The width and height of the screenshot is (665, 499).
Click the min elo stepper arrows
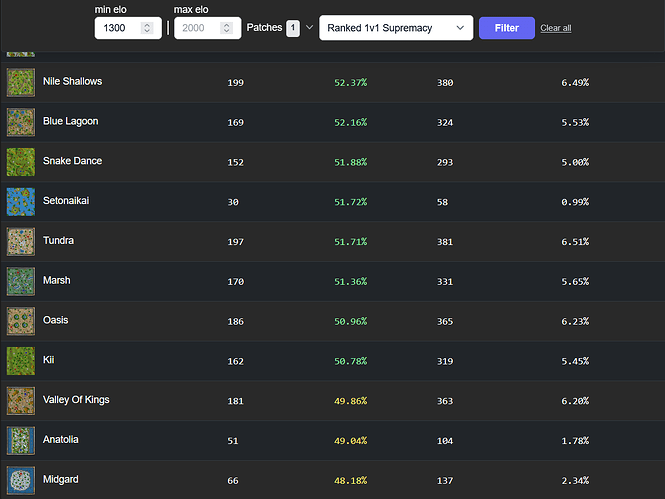147,28
